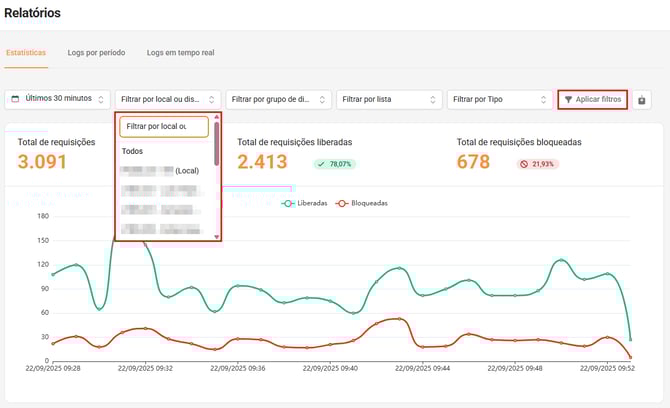
Task: Open the Últimos 30 minutos period dropdown
Action: click(57, 99)
